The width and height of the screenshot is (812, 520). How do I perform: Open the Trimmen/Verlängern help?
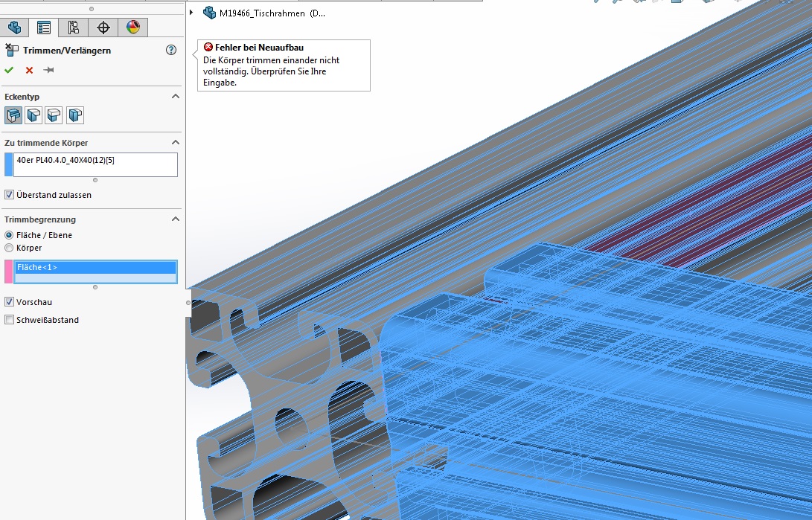click(x=170, y=50)
